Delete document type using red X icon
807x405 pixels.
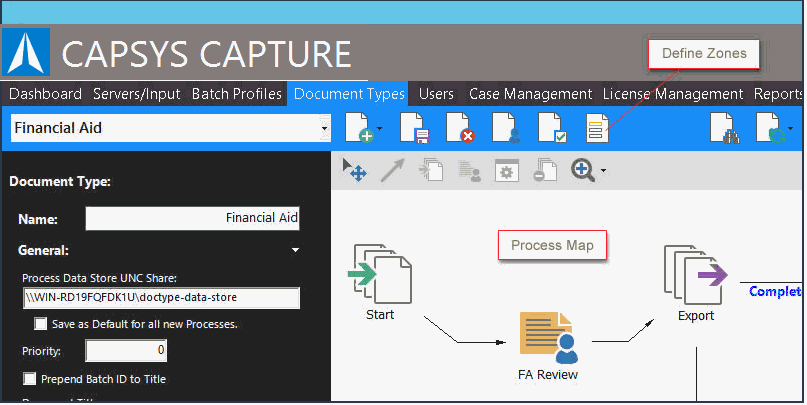click(461, 128)
